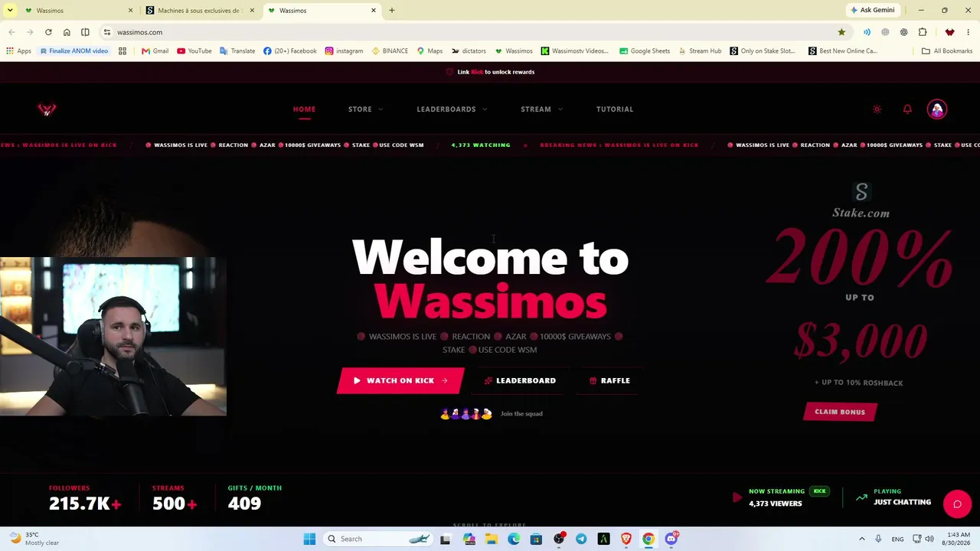Open the Apps bookmark shortcut
This screenshot has width=980, height=551.
tap(18, 51)
